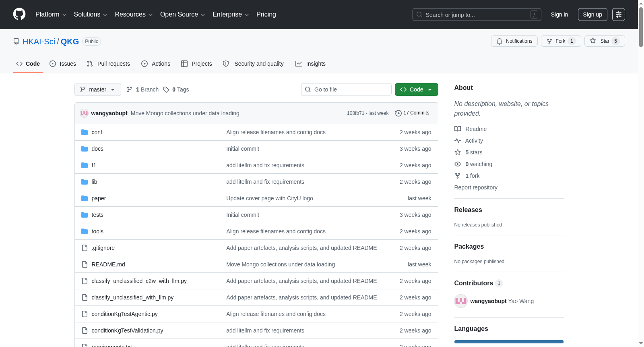644x347 pixels.
Task: Click the paper folder icon
Action: click(85, 198)
